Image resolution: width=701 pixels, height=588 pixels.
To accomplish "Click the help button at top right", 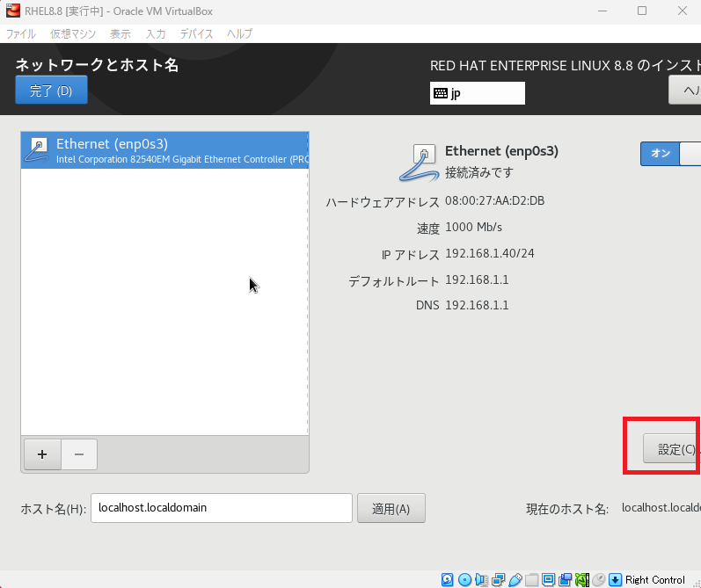I will [684, 90].
